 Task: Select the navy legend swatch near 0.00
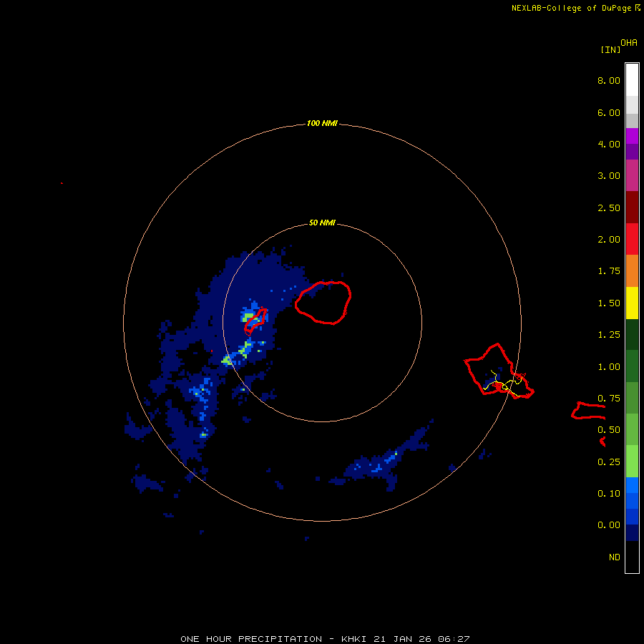632,532
